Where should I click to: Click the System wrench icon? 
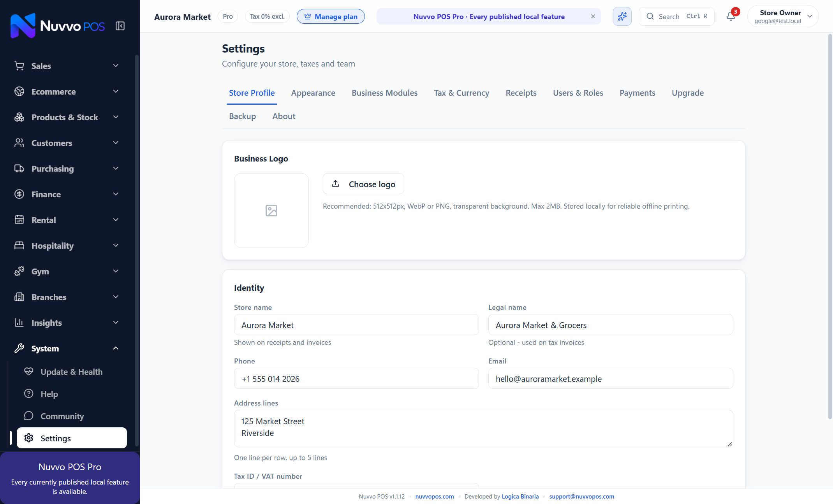point(19,348)
